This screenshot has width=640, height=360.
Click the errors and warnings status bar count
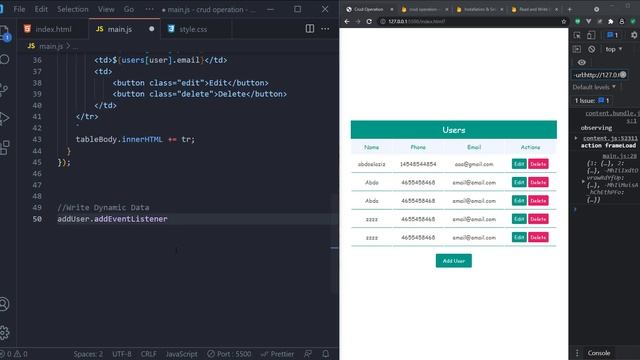13,354
